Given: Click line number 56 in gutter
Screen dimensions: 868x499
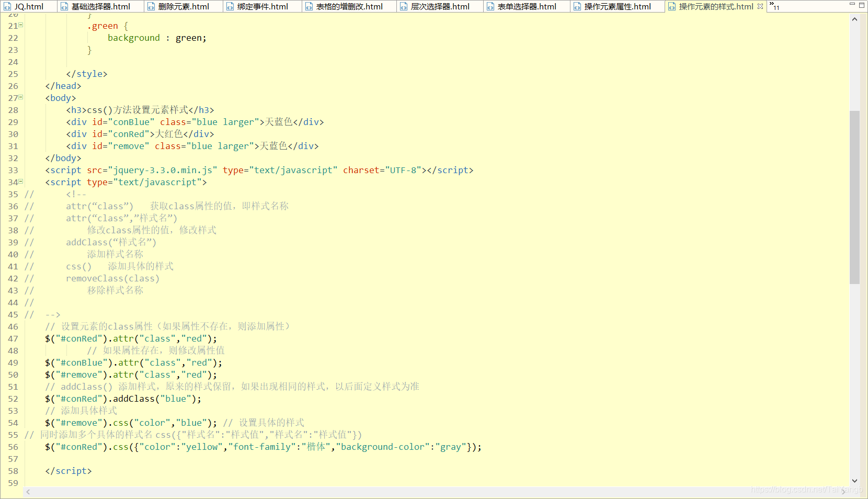Looking at the screenshot, I should [13, 447].
